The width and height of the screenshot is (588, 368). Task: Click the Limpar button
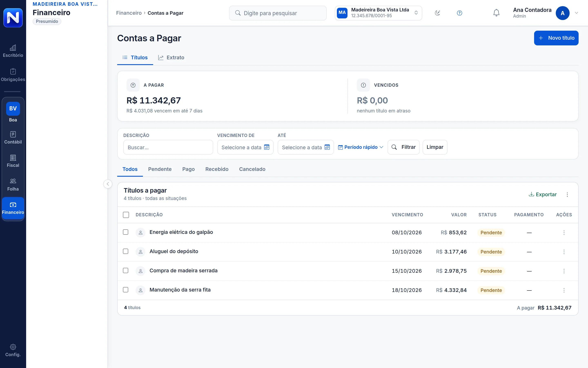[x=435, y=147]
